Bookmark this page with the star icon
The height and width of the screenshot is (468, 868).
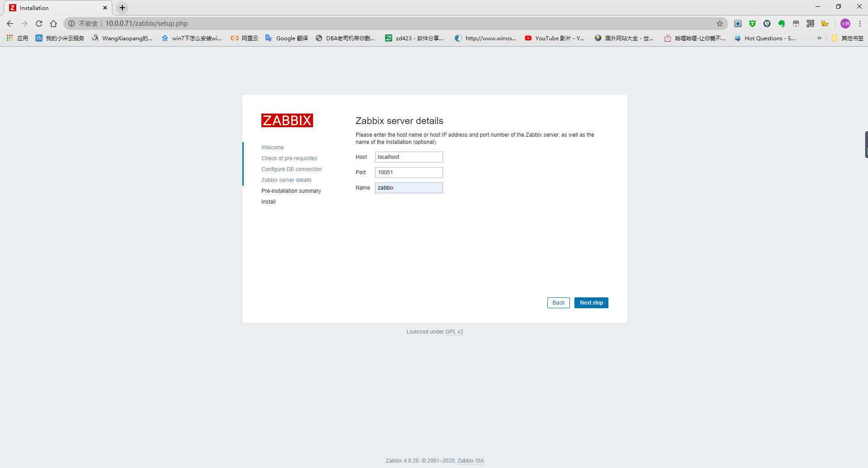point(719,24)
